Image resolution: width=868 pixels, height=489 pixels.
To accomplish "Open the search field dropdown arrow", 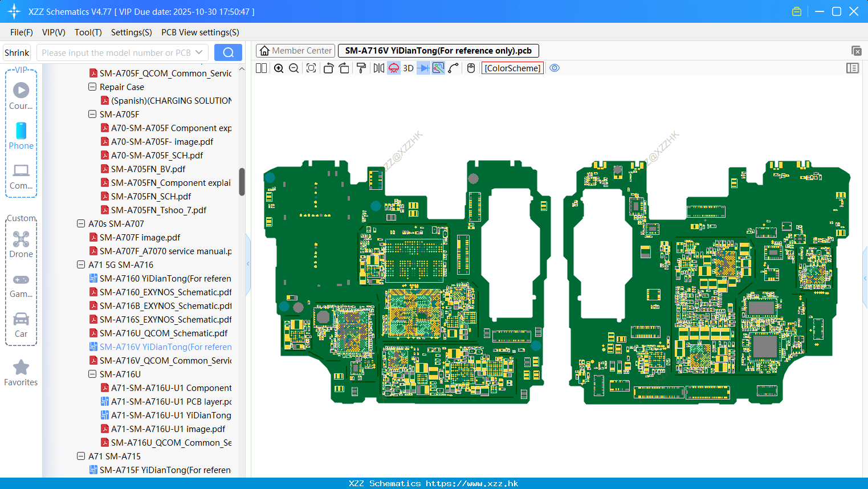I will click(x=199, y=52).
